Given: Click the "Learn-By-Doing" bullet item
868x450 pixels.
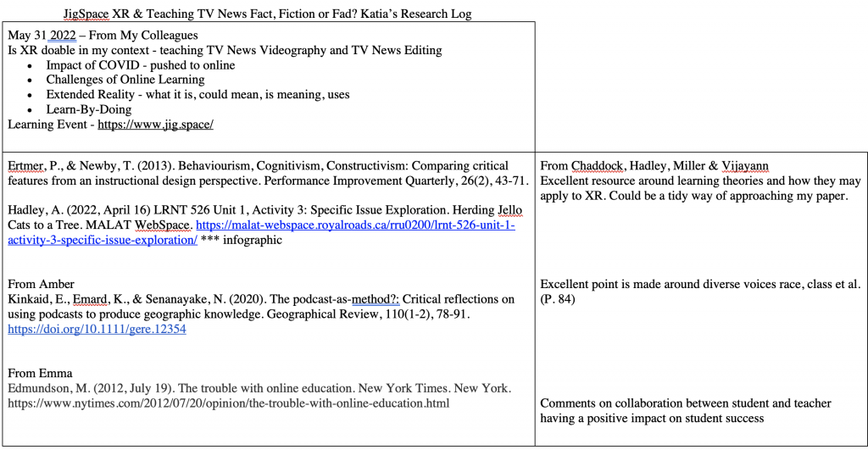Looking at the screenshot, I should (x=89, y=109).
